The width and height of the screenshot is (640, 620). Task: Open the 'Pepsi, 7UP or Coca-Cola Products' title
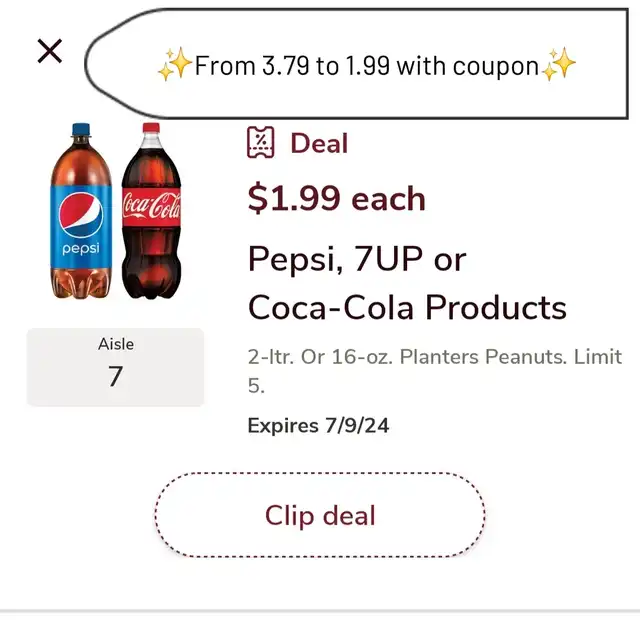coord(407,282)
